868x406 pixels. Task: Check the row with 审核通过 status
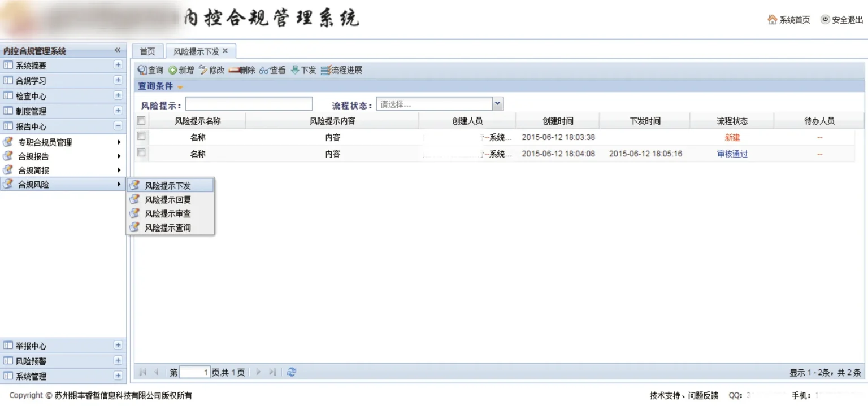coord(141,153)
